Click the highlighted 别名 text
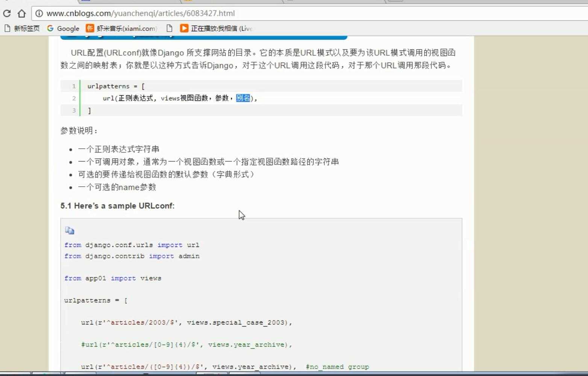Viewport: 588px width, 376px height. pyautogui.click(x=243, y=98)
